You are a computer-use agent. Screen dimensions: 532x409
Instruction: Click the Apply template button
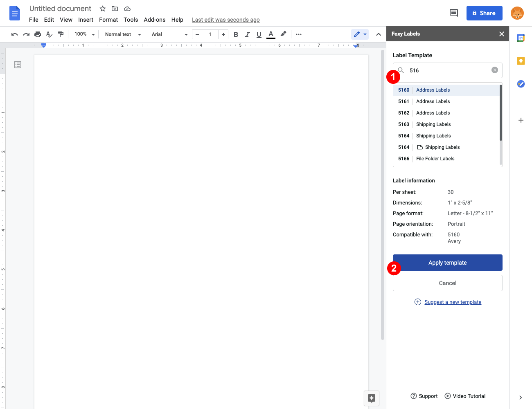447,262
